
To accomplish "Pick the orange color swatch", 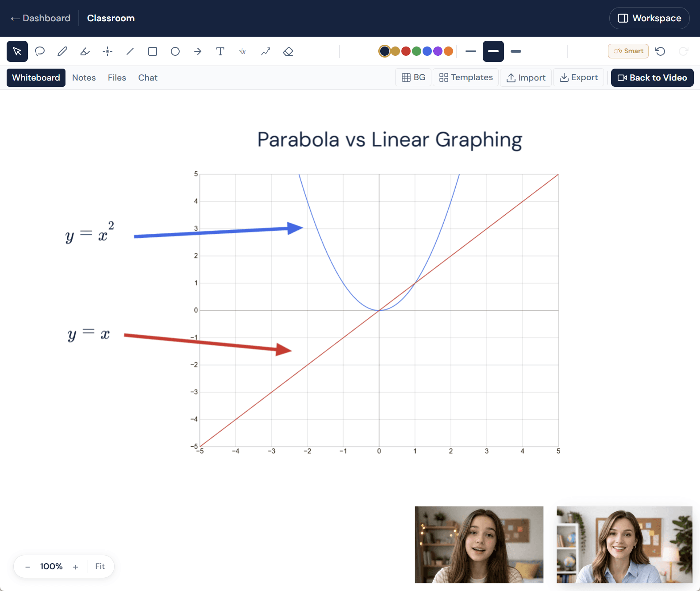I will point(448,51).
